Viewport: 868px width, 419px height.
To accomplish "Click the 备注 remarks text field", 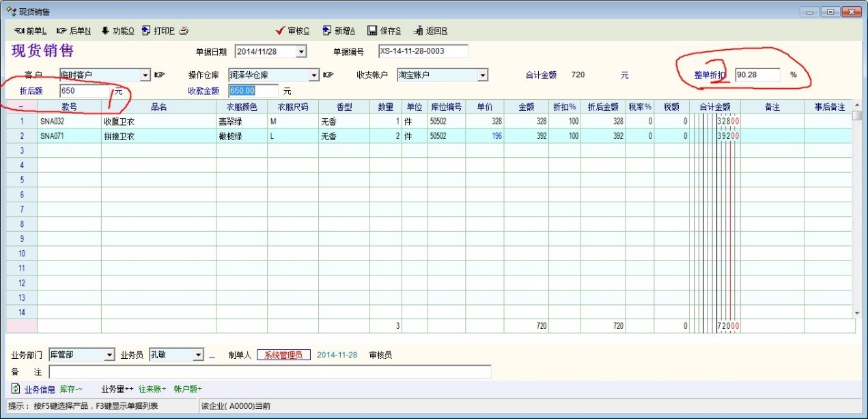I will point(270,372).
